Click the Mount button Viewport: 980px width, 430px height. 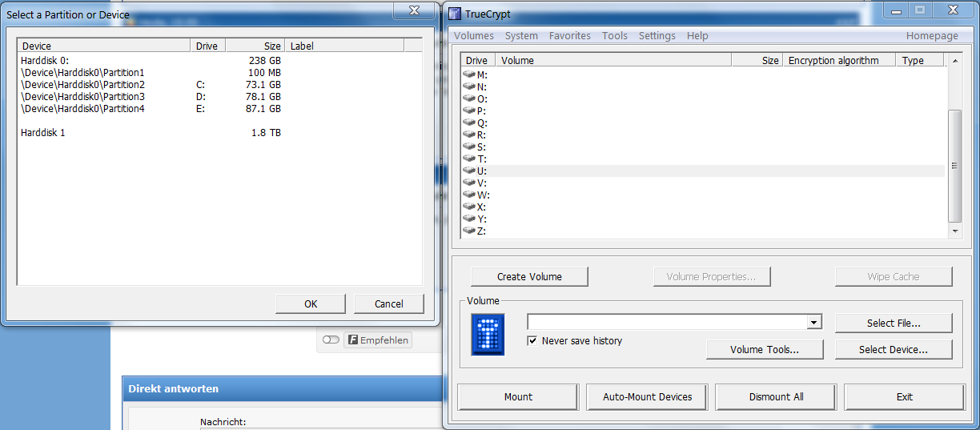click(x=518, y=396)
